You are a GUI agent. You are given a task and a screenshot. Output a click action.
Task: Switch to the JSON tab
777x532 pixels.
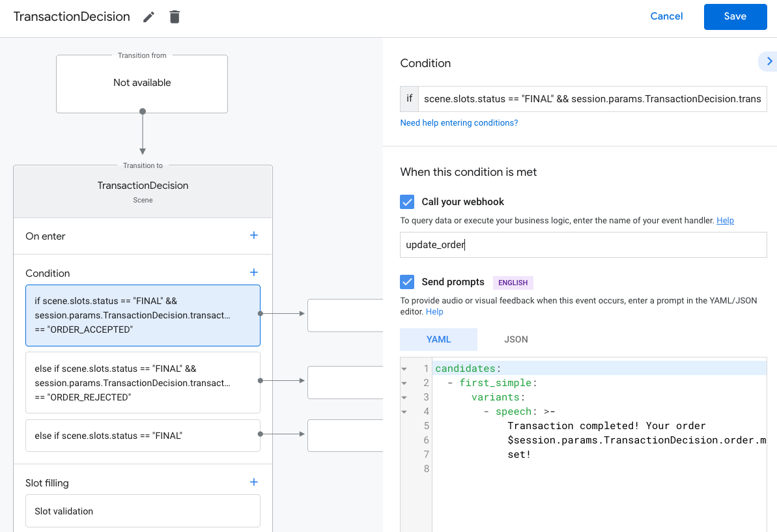click(x=516, y=339)
